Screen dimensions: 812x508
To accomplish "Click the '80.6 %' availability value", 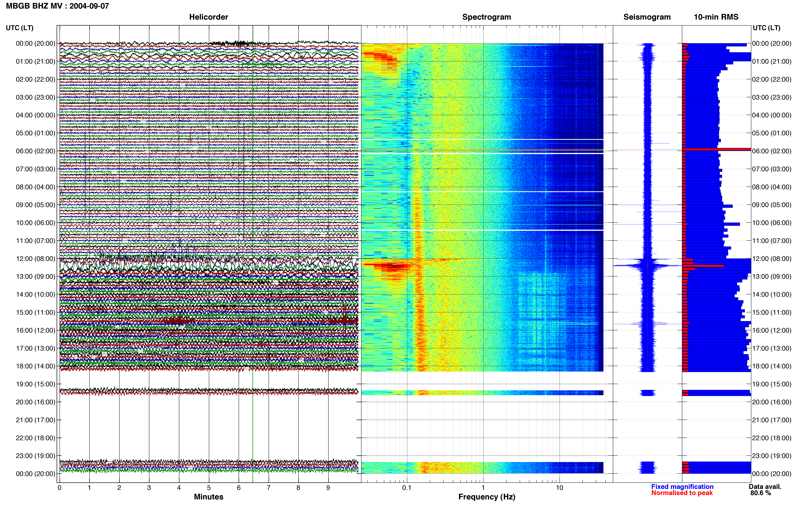I will click(x=761, y=493).
